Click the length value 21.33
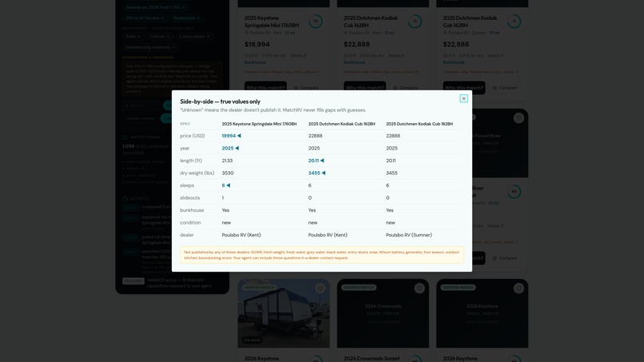Image resolution: width=644 pixels, height=362 pixels. (227, 161)
